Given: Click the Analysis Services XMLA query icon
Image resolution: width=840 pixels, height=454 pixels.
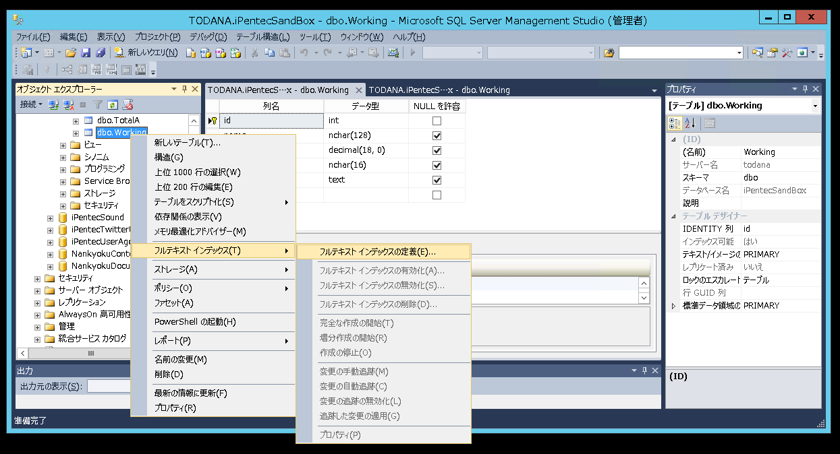Looking at the screenshot, I should (235, 53).
